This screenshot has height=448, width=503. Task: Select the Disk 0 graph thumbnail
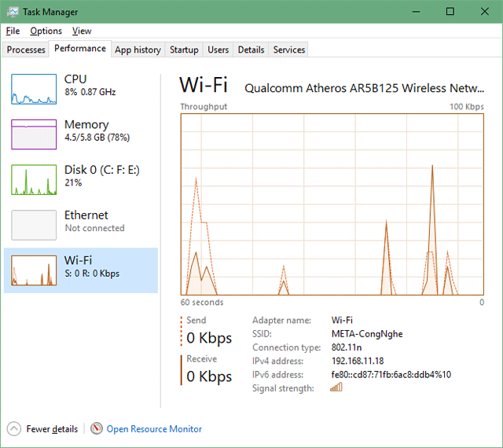click(x=34, y=180)
